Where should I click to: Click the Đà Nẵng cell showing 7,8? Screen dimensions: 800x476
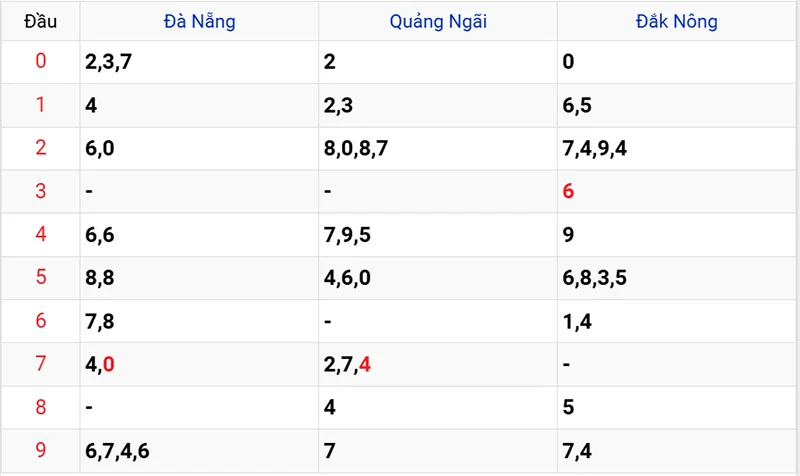(x=100, y=321)
